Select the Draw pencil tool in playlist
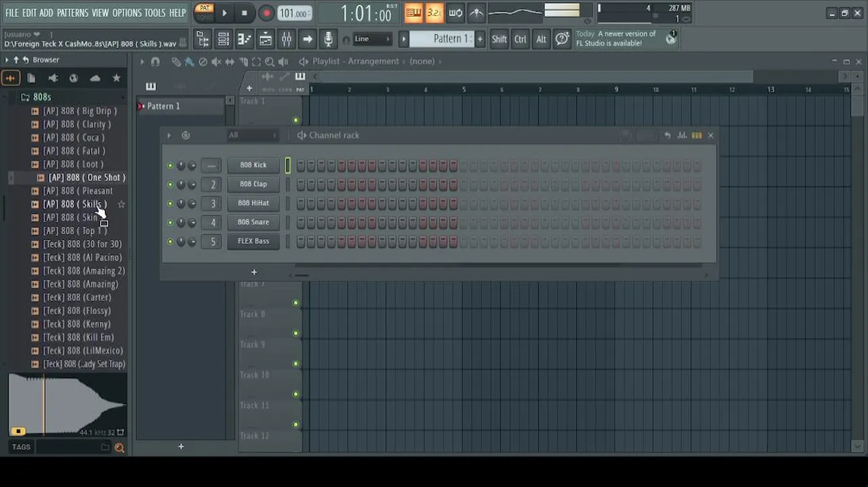Image resolution: width=868 pixels, height=487 pixels. pos(176,62)
